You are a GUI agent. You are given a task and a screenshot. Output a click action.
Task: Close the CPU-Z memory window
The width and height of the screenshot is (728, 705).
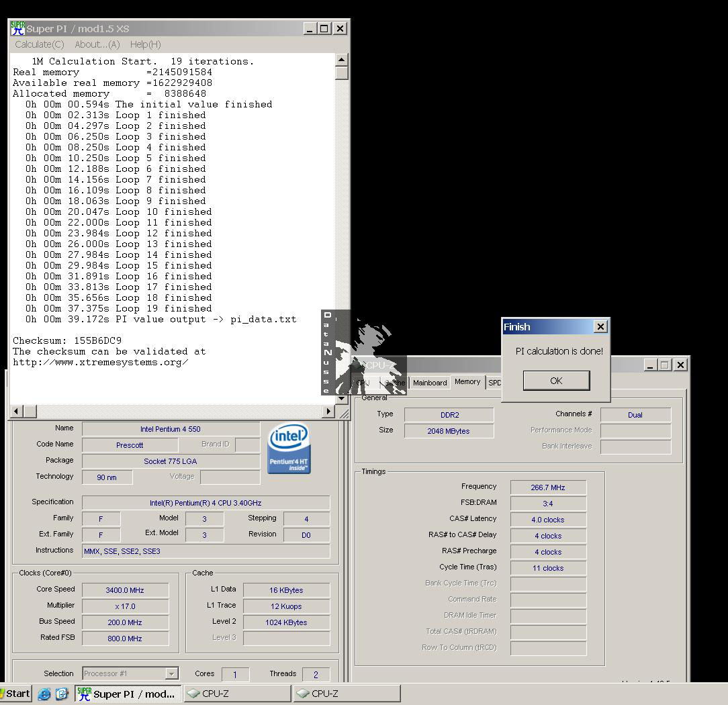click(x=680, y=365)
